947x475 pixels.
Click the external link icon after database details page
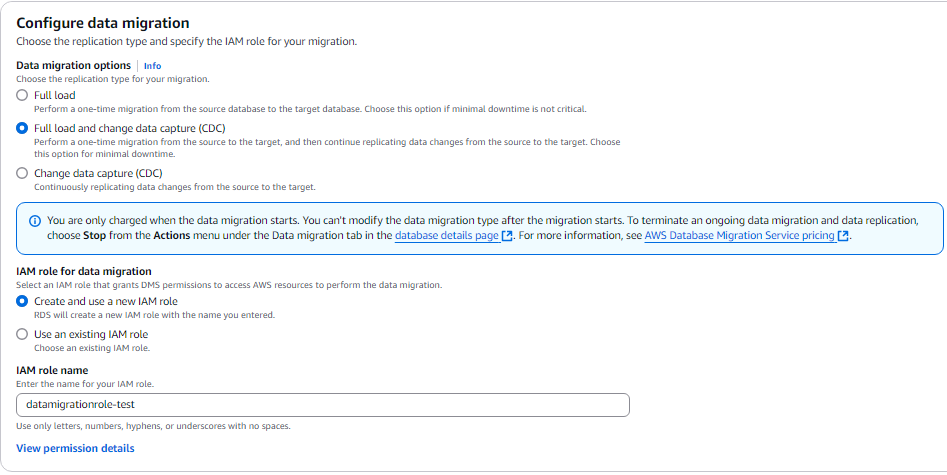[507, 236]
